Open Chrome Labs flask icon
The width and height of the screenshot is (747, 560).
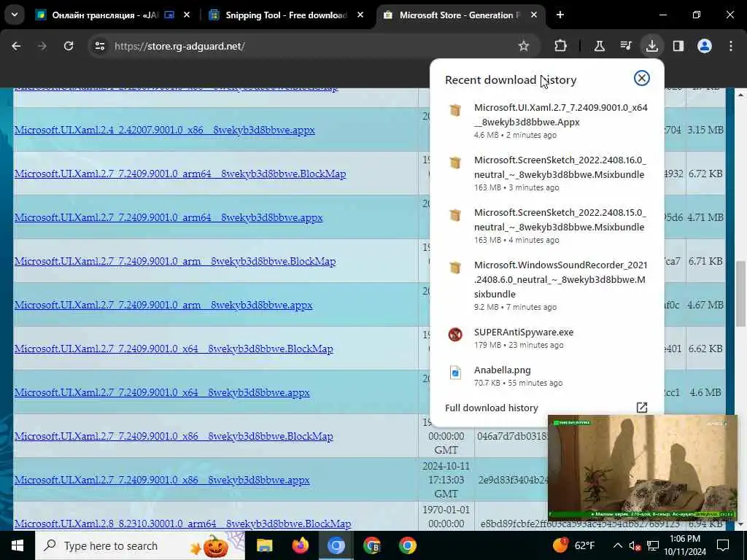click(600, 46)
